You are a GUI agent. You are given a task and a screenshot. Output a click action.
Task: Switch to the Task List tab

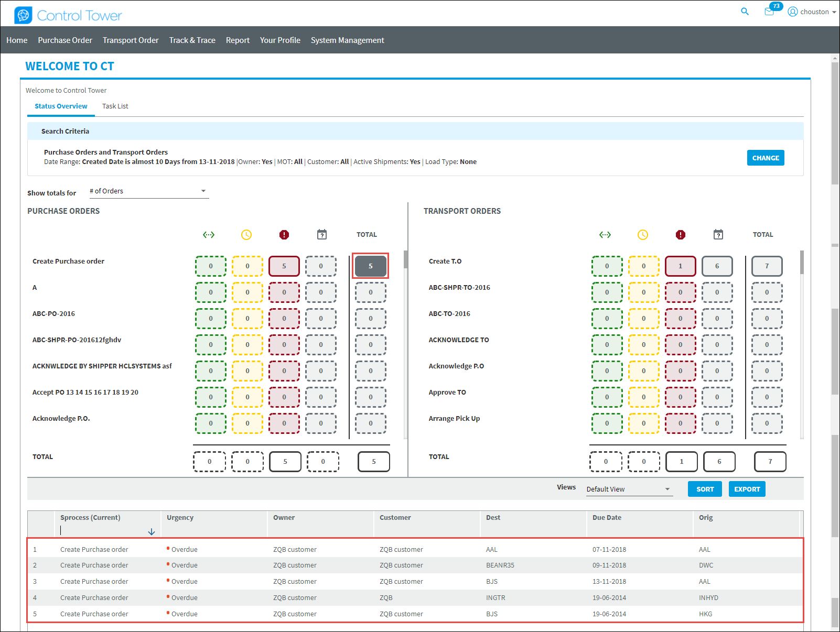coord(115,106)
